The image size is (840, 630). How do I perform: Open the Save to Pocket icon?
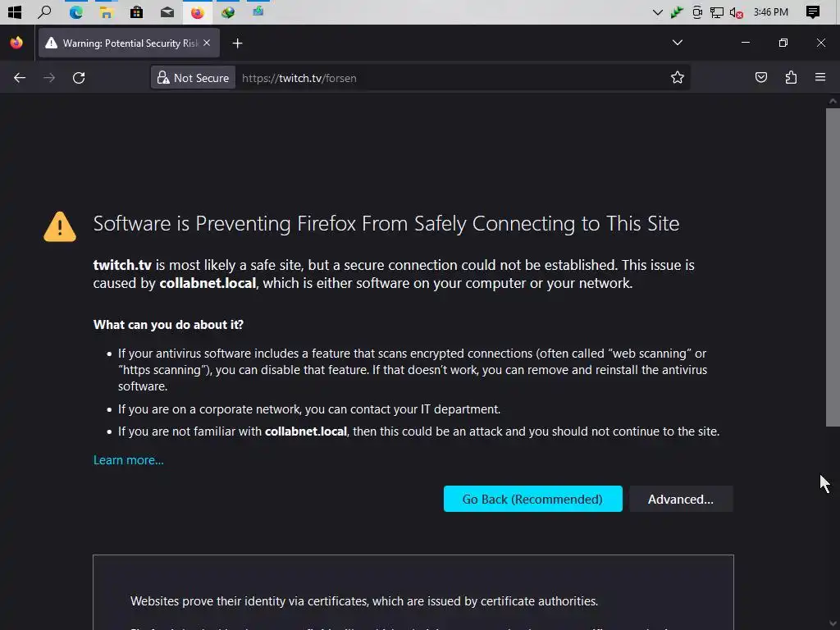click(761, 78)
